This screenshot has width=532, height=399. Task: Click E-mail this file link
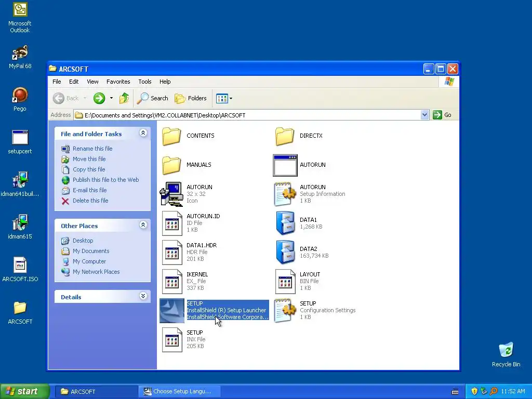coord(89,190)
